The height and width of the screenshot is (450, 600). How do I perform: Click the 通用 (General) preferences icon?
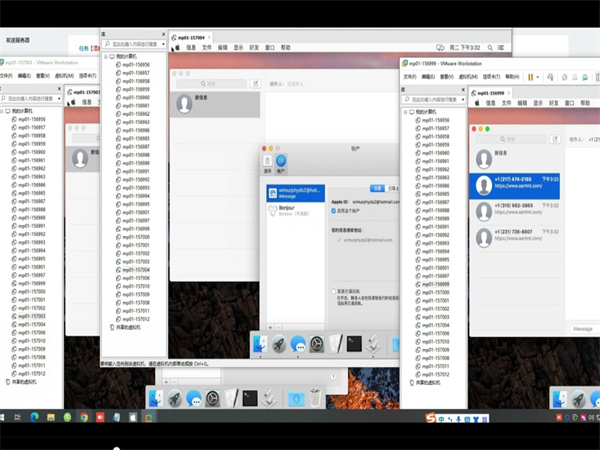pos(267,161)
